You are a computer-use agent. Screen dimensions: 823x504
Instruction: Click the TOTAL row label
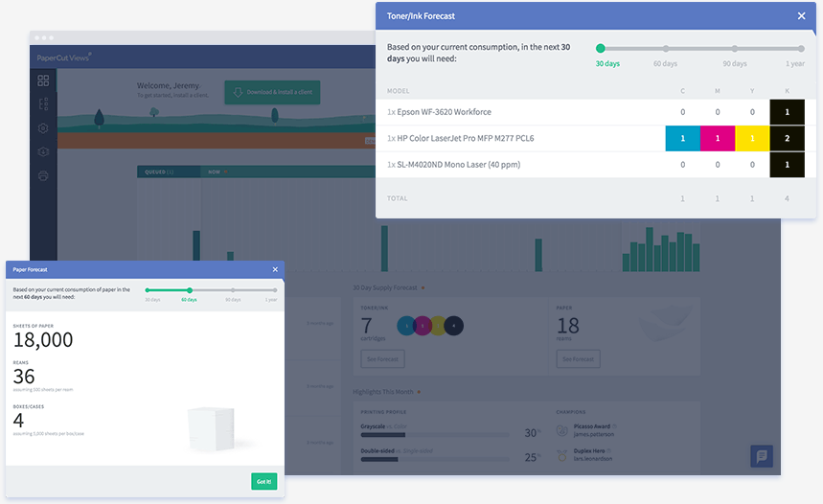click(x=397, y=198)
